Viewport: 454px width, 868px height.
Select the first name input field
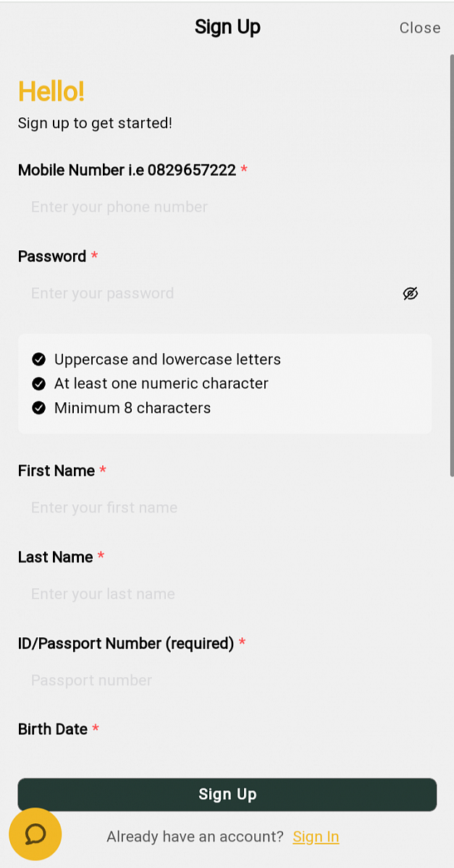(x=217, y=508)
